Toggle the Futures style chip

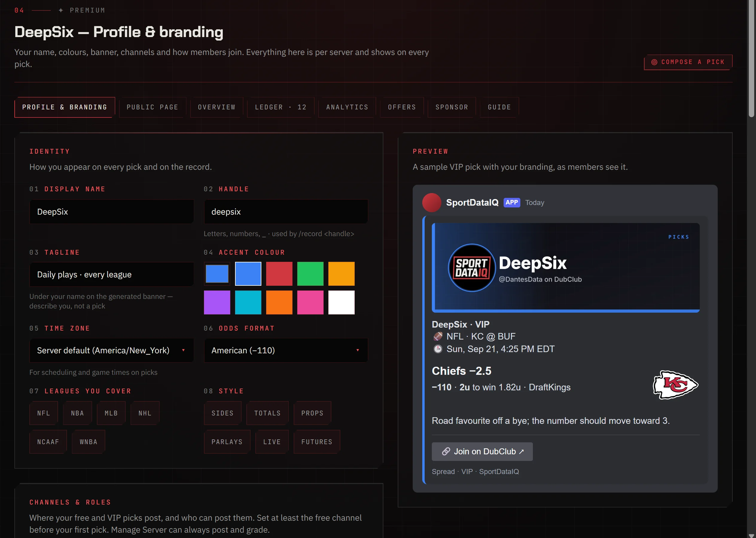pos(317,442)
